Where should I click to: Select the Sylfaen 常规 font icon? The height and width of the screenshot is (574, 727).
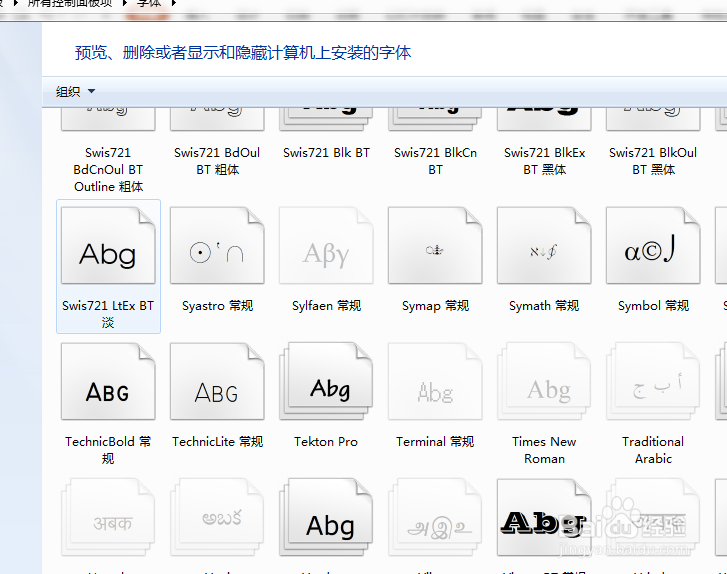326,245
